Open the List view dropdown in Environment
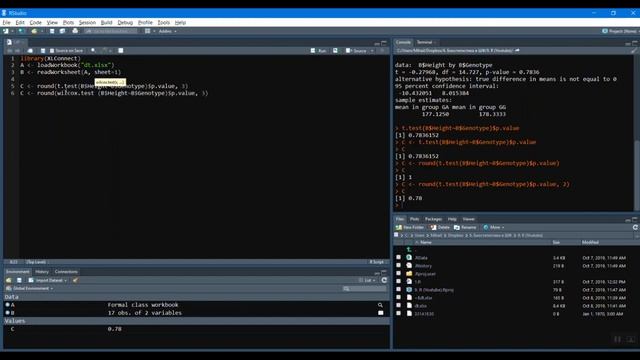 click(x=367, y=280)
